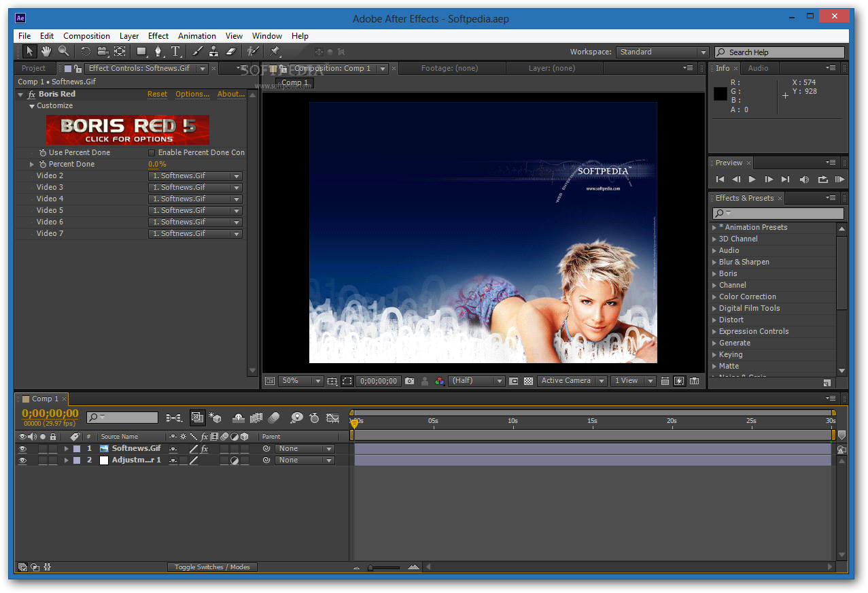Open grid and guide options icon
The width and height of the screenshot is (868, 593).
(332, 382)
